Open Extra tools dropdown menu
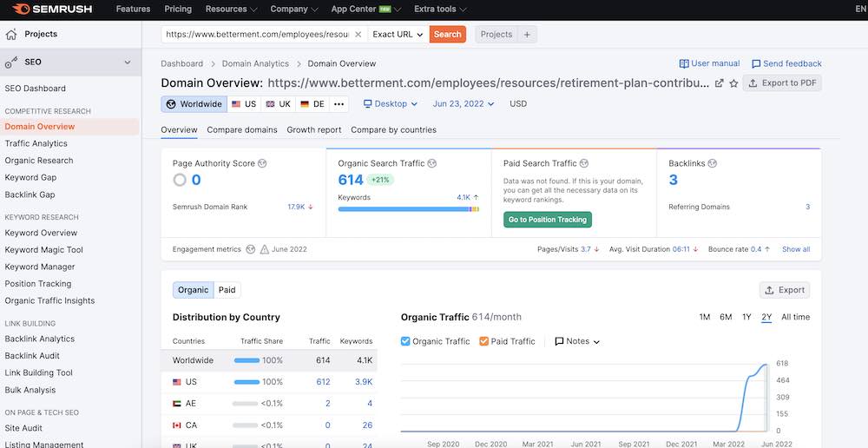 [x=440, y=9]
